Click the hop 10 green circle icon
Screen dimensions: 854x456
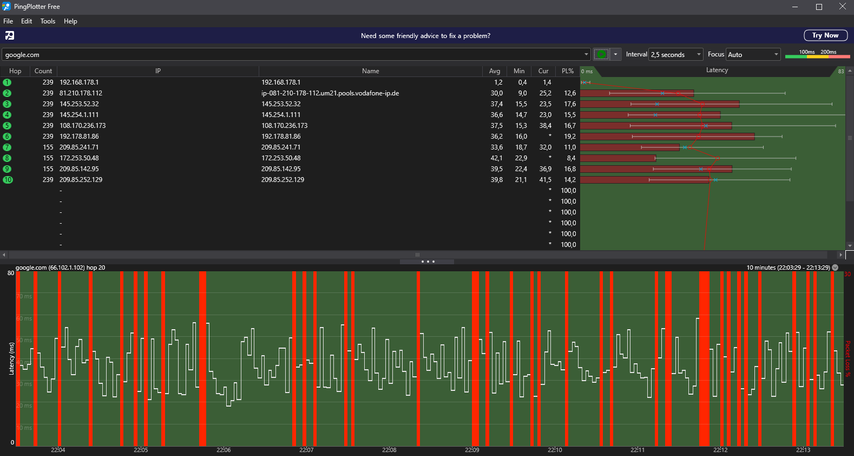pos(7,180)
